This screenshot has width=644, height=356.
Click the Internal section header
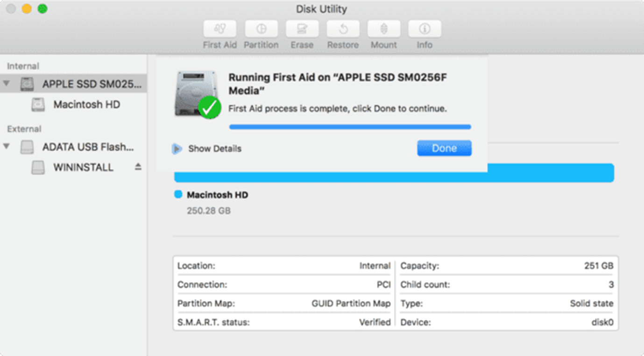coord(23,66)
